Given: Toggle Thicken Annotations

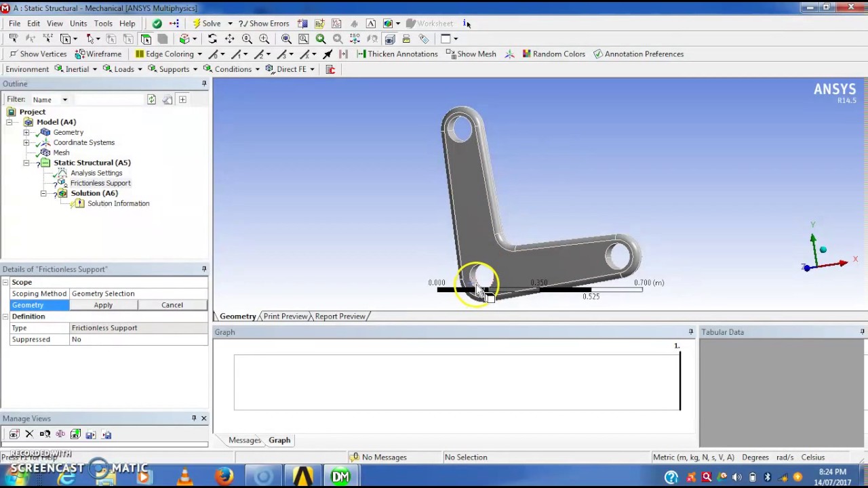Looking at the screenshot, I should [x=397, y=54].
